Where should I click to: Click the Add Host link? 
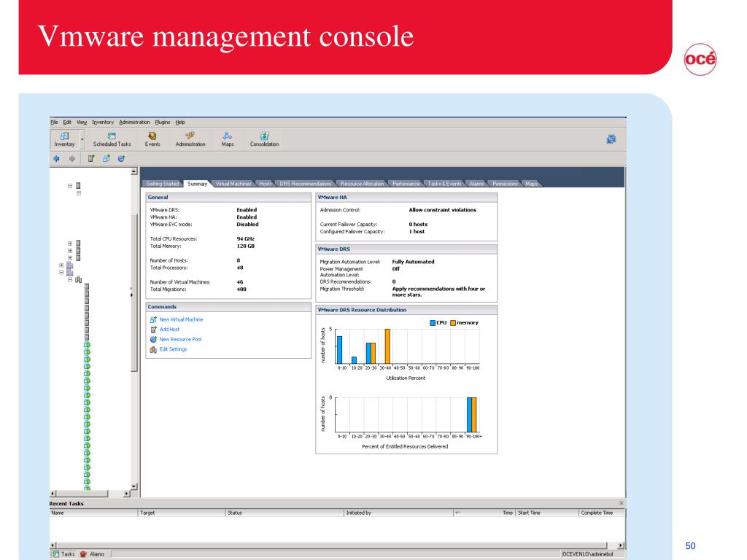point(169,330)
